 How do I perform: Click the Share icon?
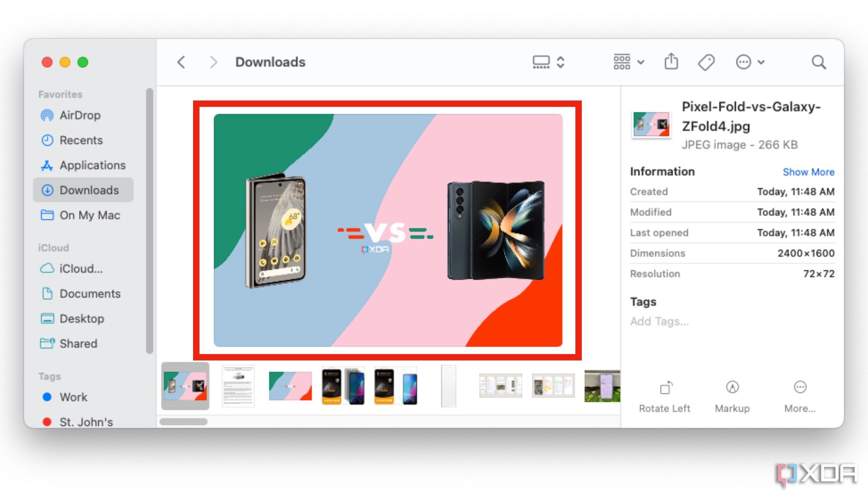click(x=672, y=62)
